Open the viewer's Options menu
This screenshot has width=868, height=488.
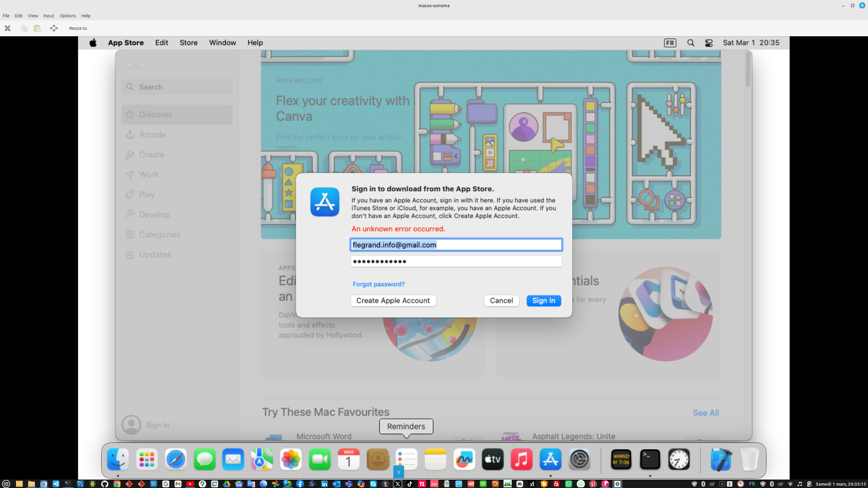(67, 16)
